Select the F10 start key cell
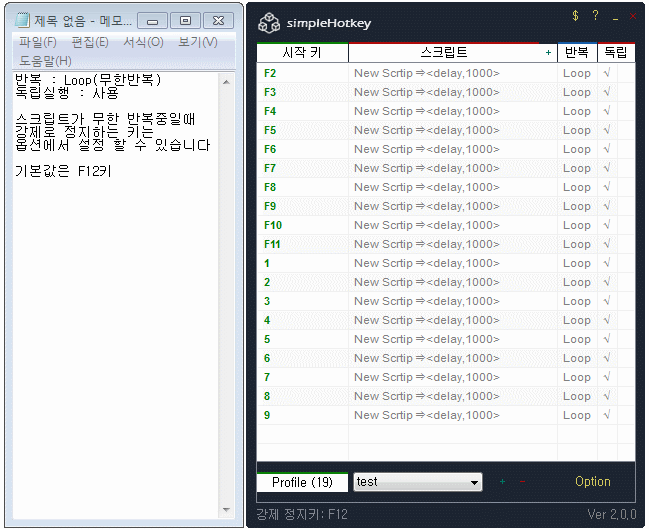Screen dimensions: 649x529 (303, 225)
